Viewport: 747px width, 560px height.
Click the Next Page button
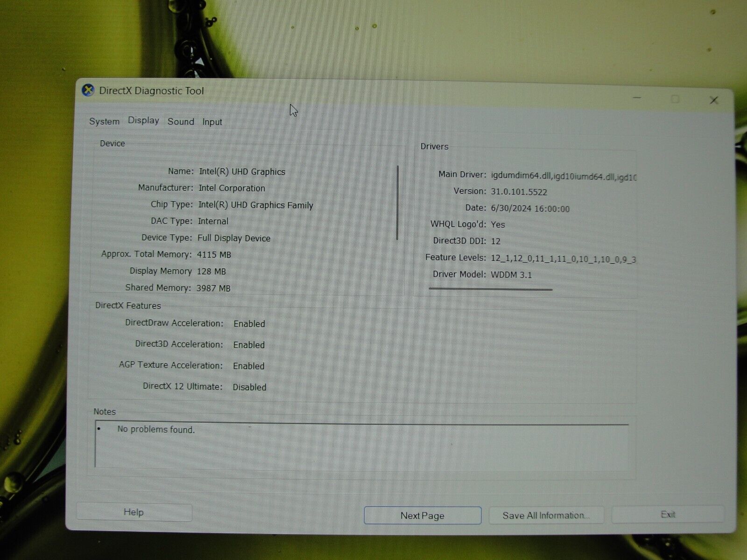[423, 516]
